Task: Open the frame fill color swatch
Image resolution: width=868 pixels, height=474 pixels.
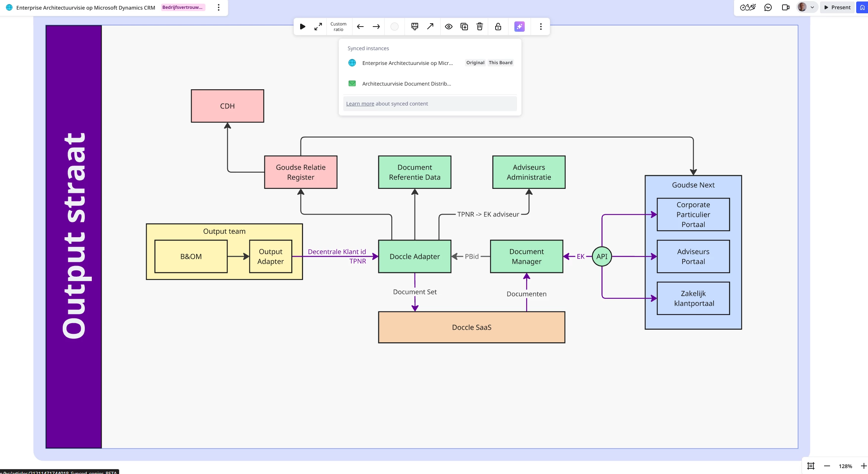Action: click(394, 27)
